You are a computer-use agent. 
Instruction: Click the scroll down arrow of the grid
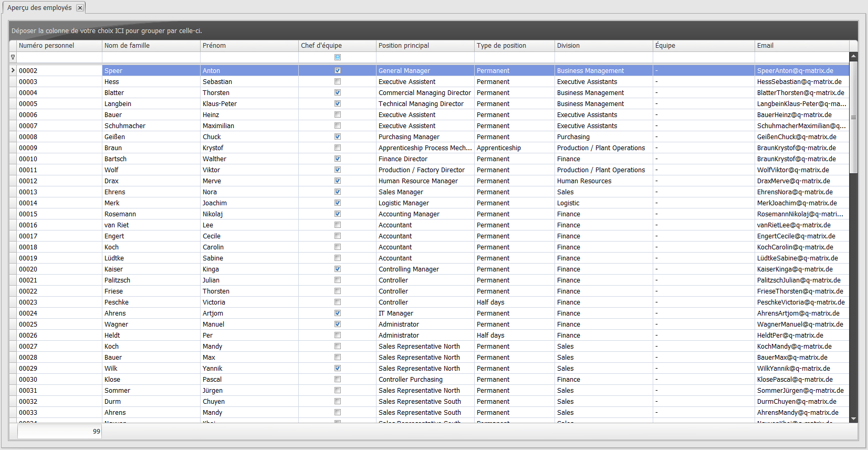point(853,418)
